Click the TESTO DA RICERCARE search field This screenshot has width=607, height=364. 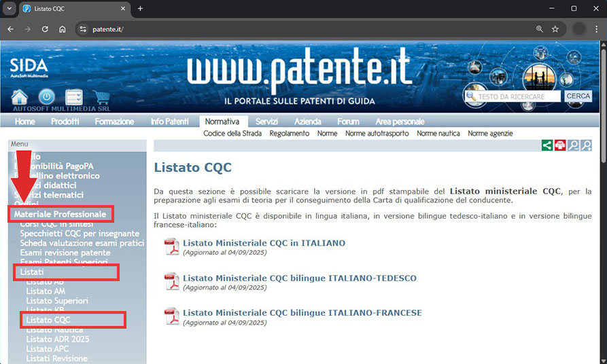[x=519, y=96]
